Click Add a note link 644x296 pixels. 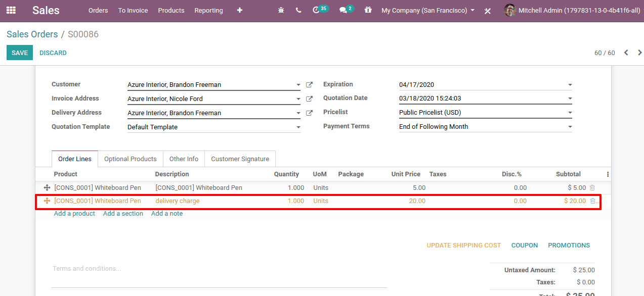click(167, 214)
